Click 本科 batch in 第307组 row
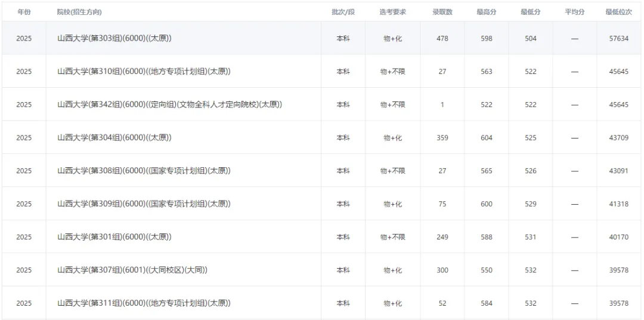The width and height of the screenshot is (644, 320). tap(343, 270)
